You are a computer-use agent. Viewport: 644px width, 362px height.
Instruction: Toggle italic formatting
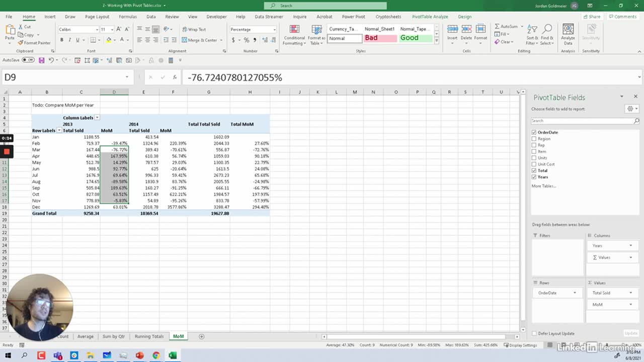tap(69, 40)
